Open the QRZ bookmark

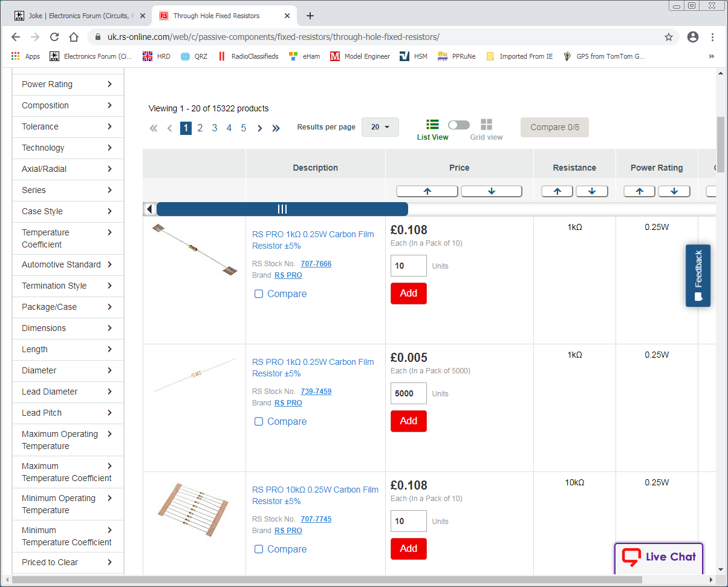193,56
